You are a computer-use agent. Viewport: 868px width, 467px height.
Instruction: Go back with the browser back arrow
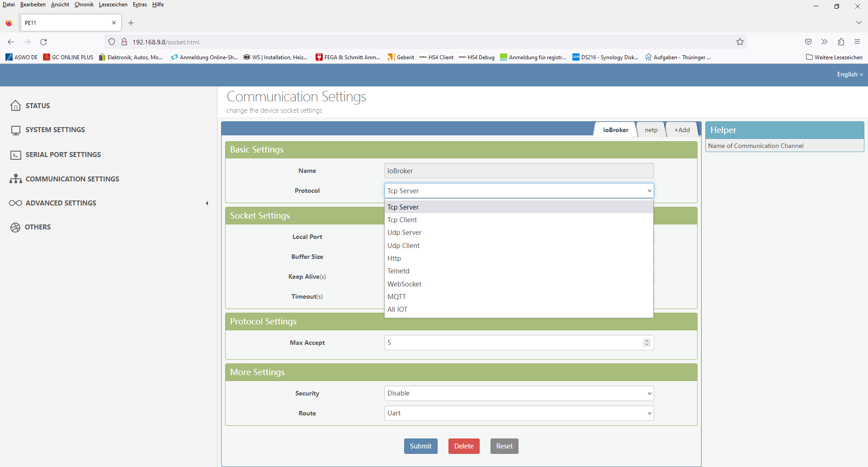(x=11, y=42)
